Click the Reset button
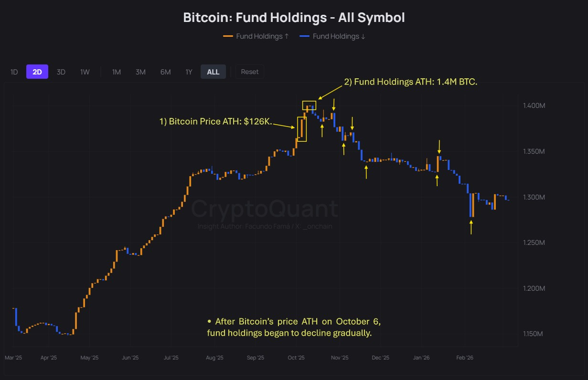The height and width of the screenshot is (380, 588). (x=249, y=72)
